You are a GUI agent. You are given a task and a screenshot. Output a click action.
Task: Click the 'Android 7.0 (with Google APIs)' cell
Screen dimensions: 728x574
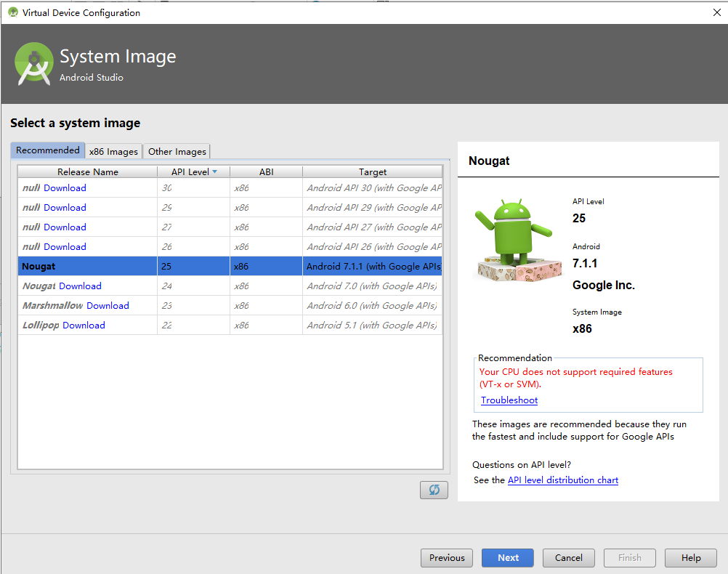[373, 286]
